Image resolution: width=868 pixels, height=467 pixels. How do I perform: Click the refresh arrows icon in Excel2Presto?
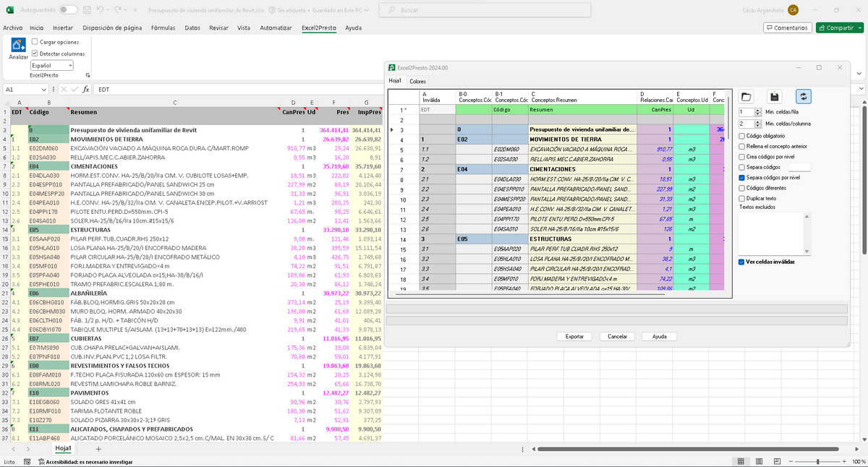click(x=803, y=96)
